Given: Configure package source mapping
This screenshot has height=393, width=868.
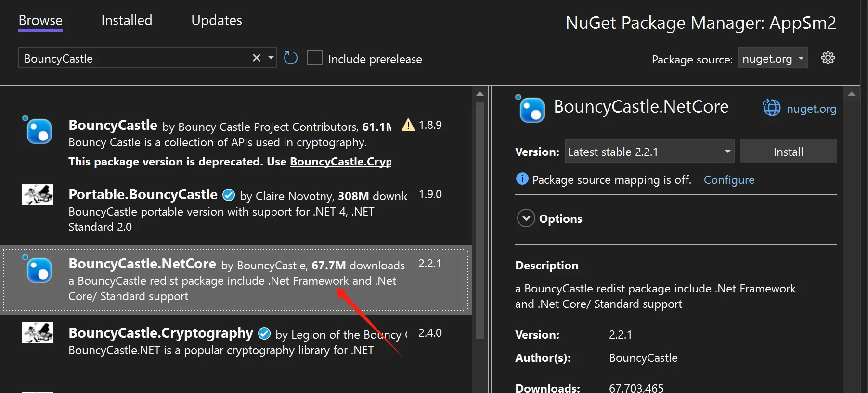Looking at the screenshot, I should (x=729, y=180).
